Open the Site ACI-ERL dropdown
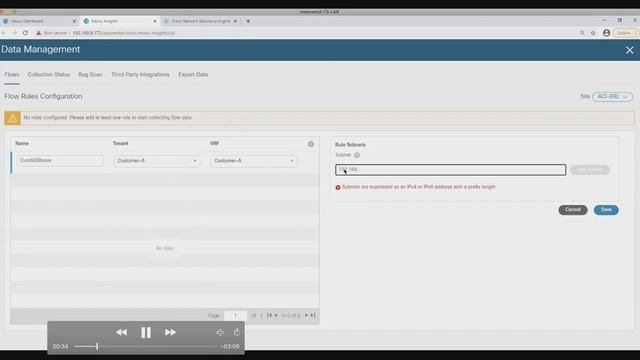The width and height of the screenshot is (640, 360). 612,97
